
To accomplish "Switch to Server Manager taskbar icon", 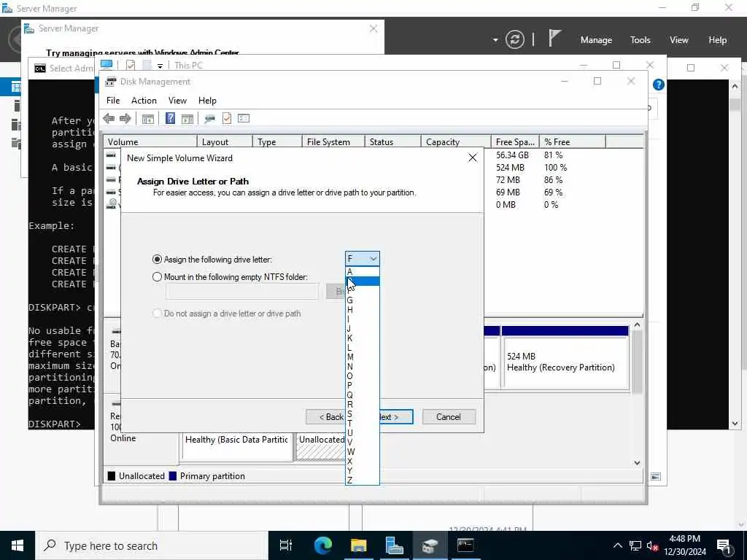I will (394, 545).
